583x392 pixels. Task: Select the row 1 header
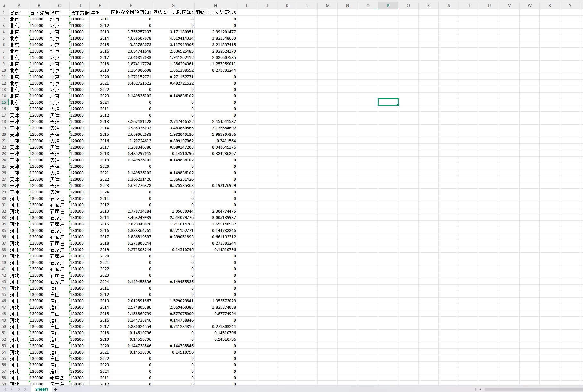pos(4,12)
